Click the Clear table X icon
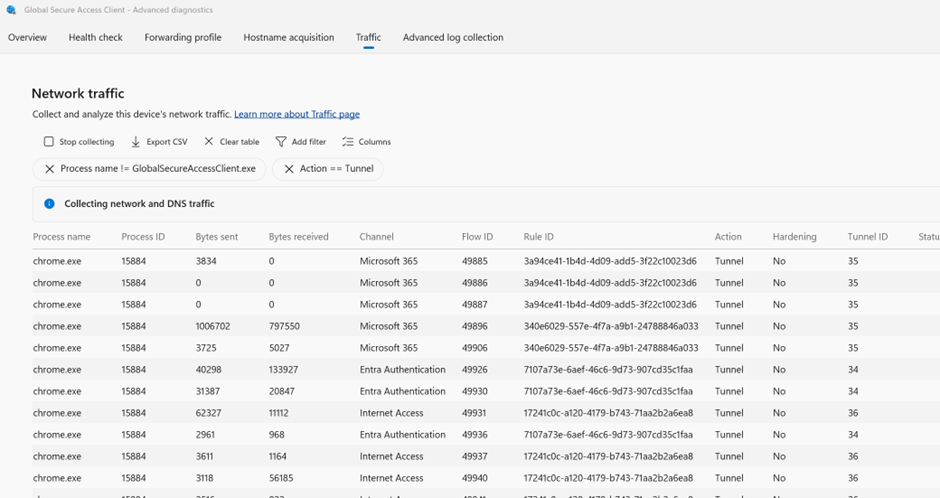The width and height of the screenshot is (940, 498). [x=209, y=142]
